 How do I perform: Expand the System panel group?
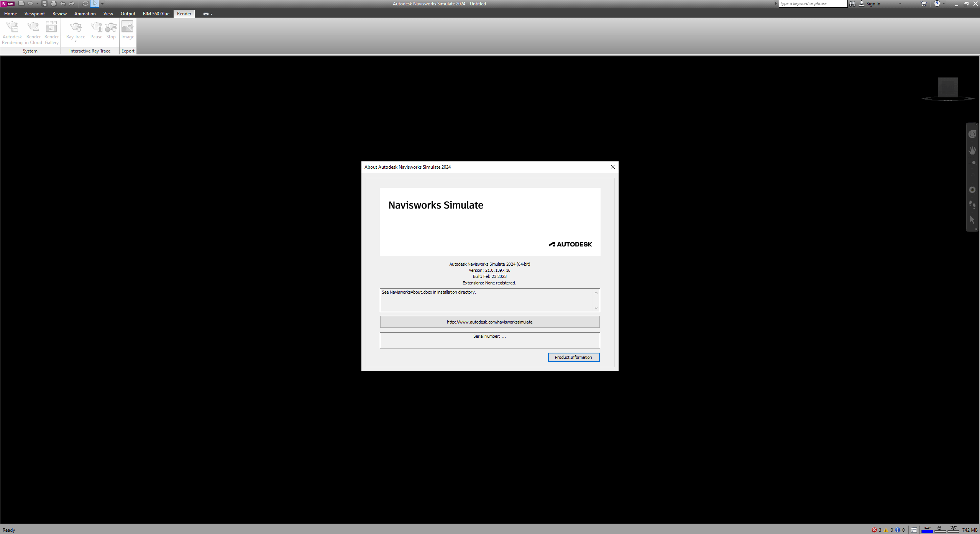[x=30, y=51]
